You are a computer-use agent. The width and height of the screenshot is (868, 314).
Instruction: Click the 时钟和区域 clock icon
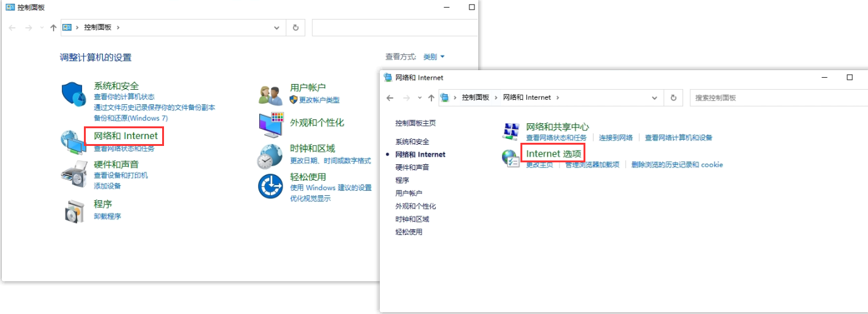(270, 155)
